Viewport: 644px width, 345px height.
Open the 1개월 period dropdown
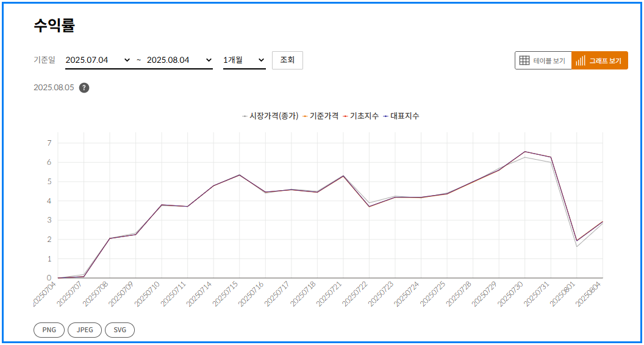(245, 60)
